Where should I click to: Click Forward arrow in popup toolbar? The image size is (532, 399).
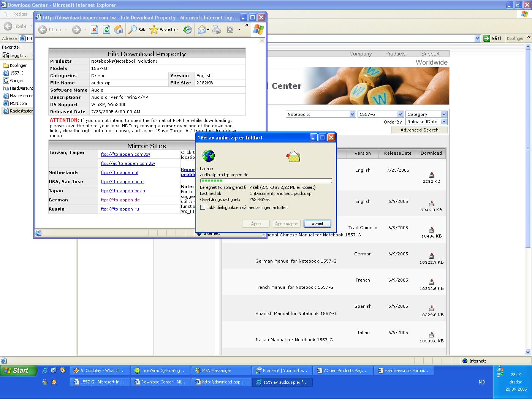click(x=76, y=30)
